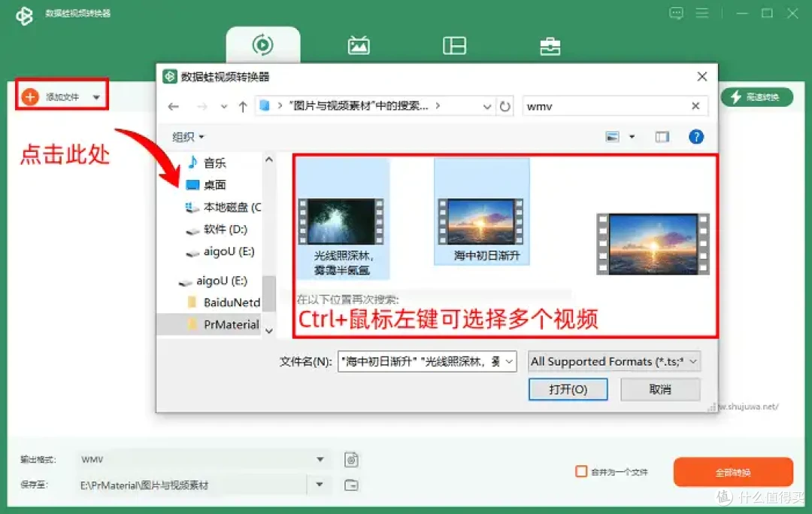812x514 pixels.
Task: Open the hamburger menu icon
Action: [x=701, y=13]
